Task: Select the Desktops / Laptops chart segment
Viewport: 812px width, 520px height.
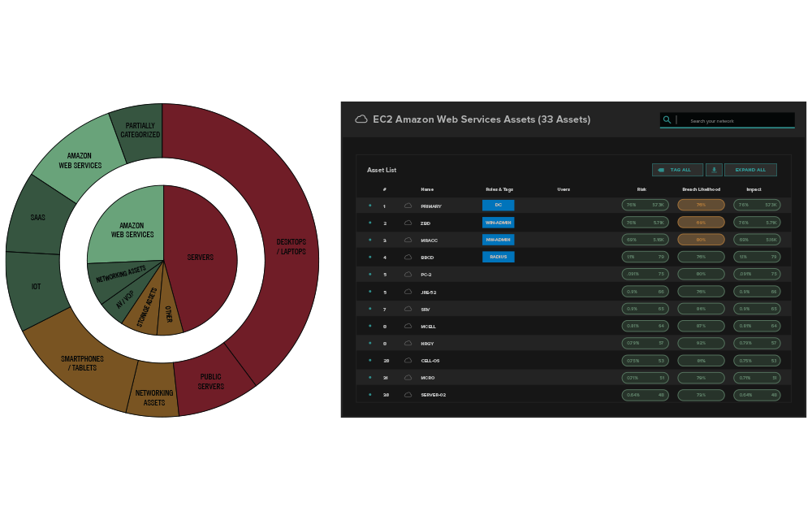Action: point(290,246)
